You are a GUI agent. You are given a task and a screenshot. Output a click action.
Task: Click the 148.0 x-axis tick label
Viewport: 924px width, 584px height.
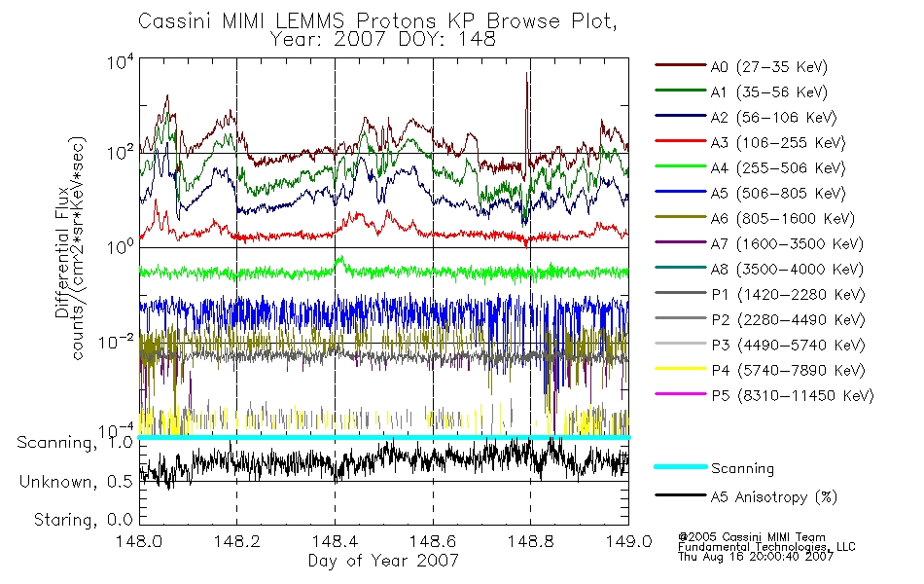[x=139, y=541]
